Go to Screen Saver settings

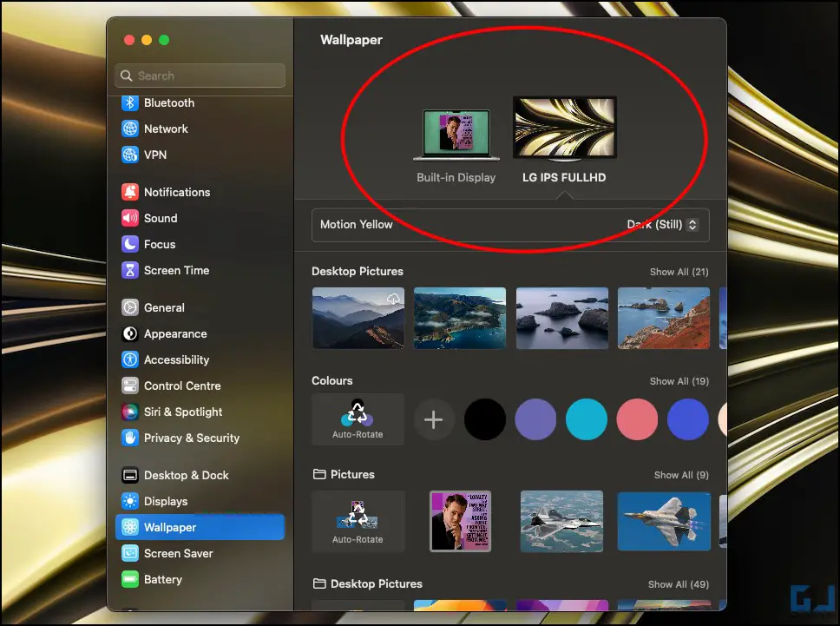pyautogui.click(x=200, y=553)
